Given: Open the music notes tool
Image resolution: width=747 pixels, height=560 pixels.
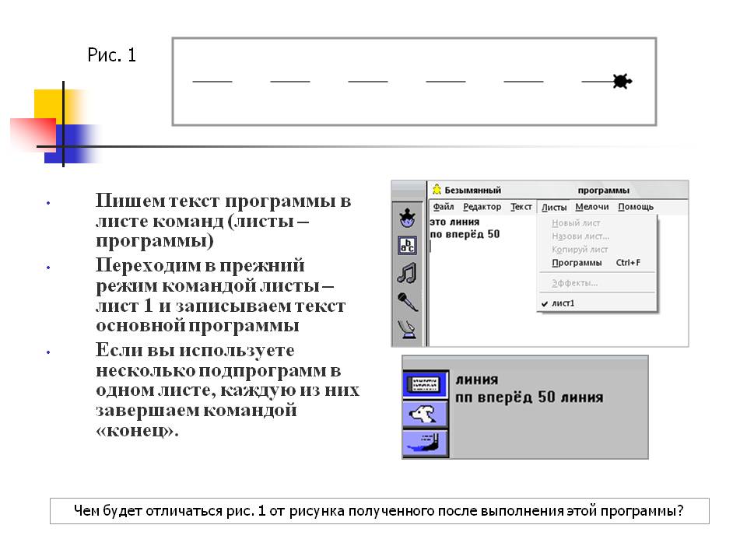Looking at the screenshot, I should [x=407, y=274].
